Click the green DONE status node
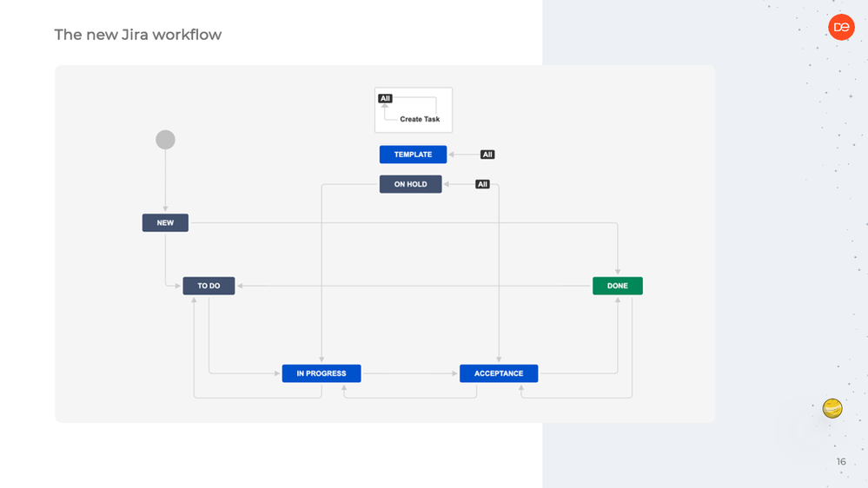Image resolution: width=868 pixels, height=488 pixels. (x=617, y=286)
